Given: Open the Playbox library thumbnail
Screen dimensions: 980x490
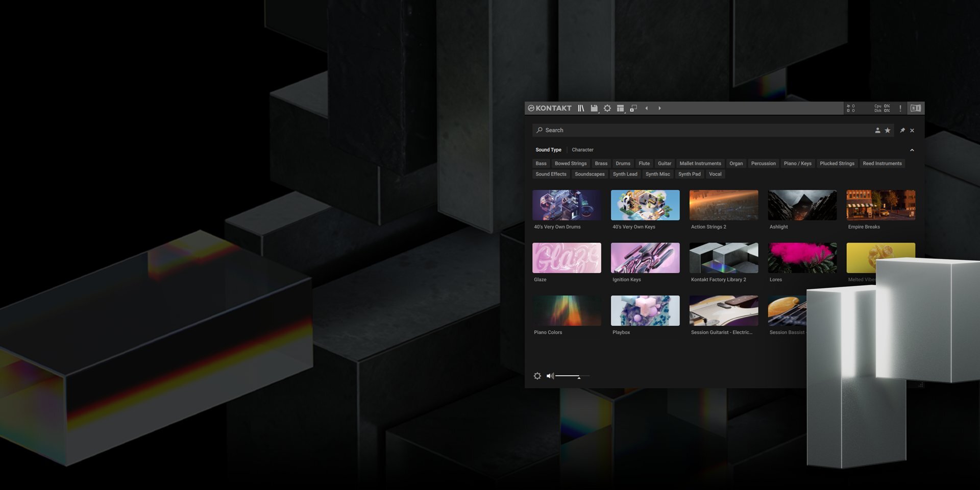Looking at the screenshot, I should 645,311.
